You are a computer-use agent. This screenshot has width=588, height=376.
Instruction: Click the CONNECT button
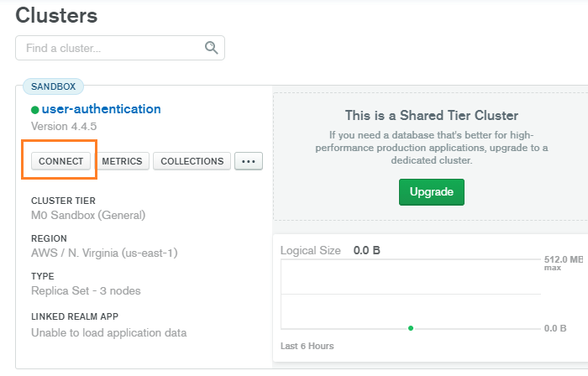tap(61, 161)
